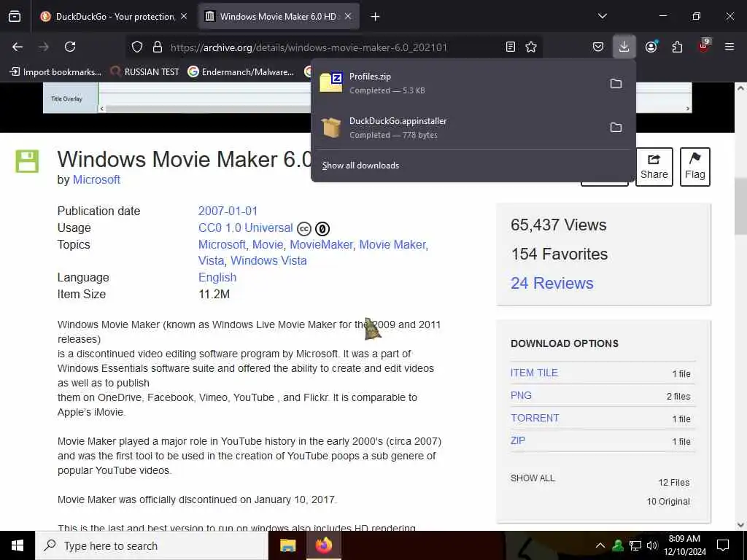Flag this archive item
Screen dimensions: 747x560
tap(695, 167)
